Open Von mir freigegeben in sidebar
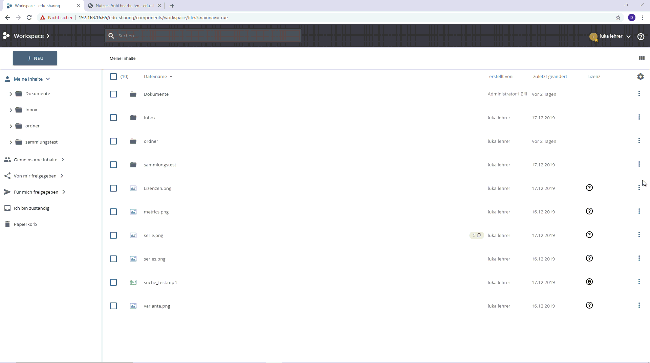This screenshot has width=650, height=363. (35, 176)
